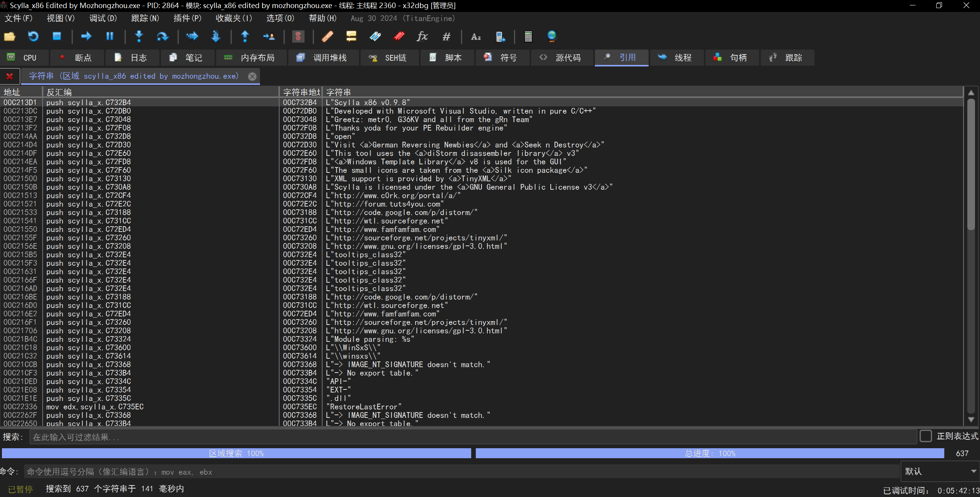Switch to the 笔记 notes tab

[187, 58]
